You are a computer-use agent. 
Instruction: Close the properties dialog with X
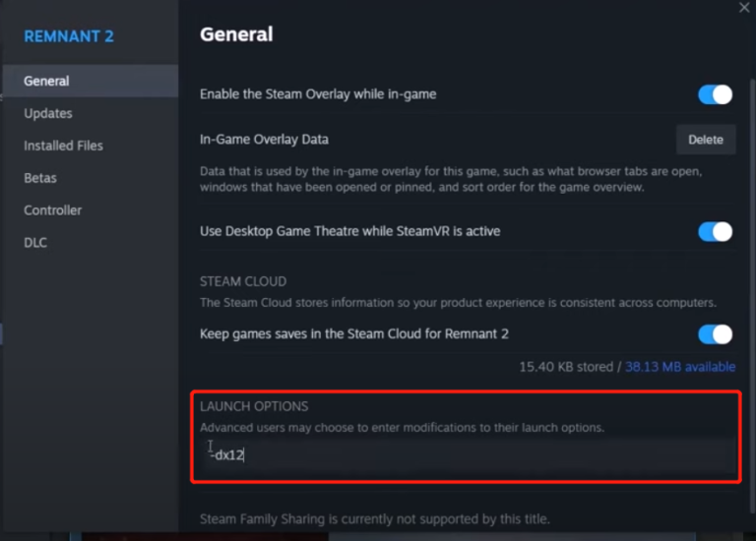[x=743, y=8]
